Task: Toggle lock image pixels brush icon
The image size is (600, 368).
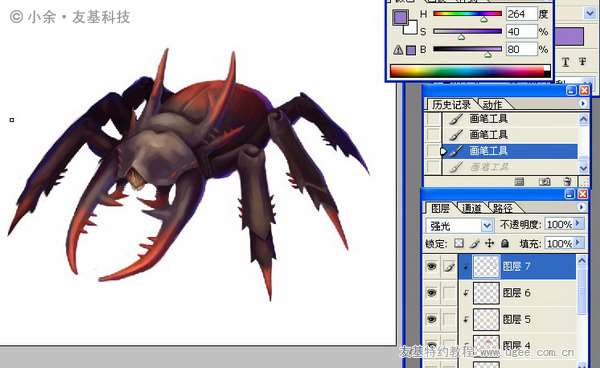Action: pos(474,243)
